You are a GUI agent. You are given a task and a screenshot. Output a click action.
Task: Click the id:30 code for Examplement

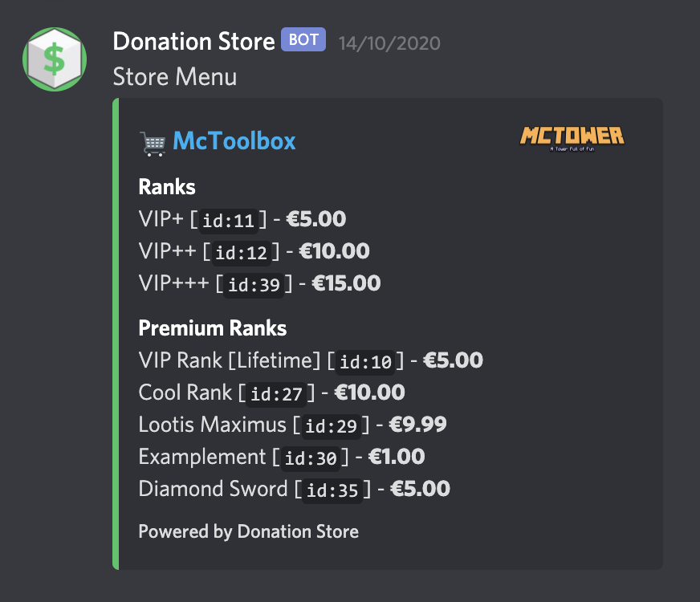[x=311, y=459]
